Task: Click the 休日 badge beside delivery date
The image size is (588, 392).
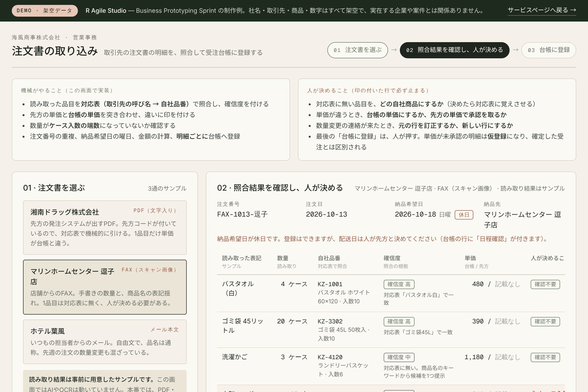Action: [x=464, y=215]
